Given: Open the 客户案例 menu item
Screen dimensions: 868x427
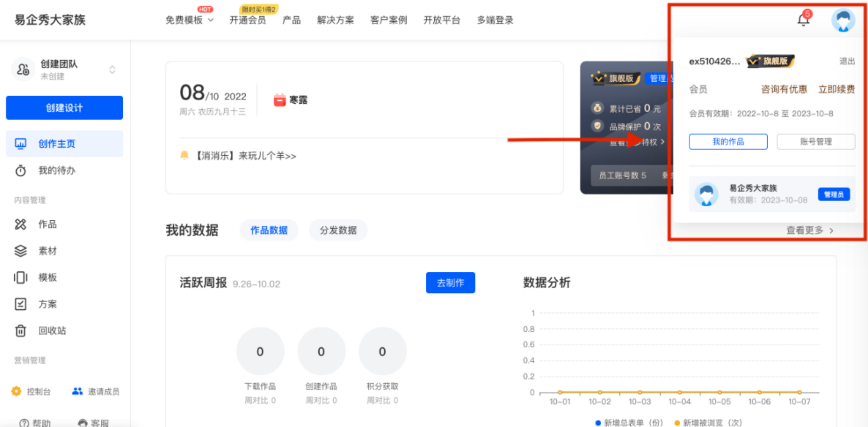Looking at the screenshot, I should pyautogui.click(x=389, y=20).
